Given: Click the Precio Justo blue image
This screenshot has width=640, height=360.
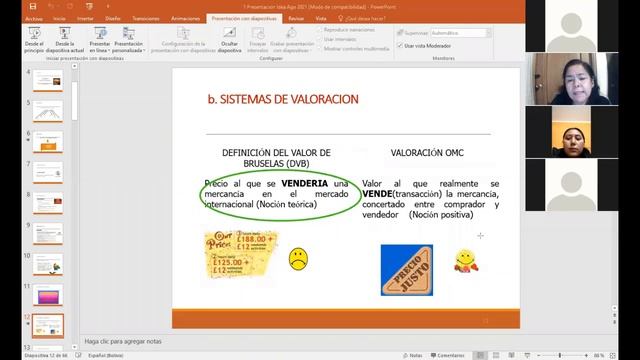Looking at the screenshot, I should [x=407, y=270].
